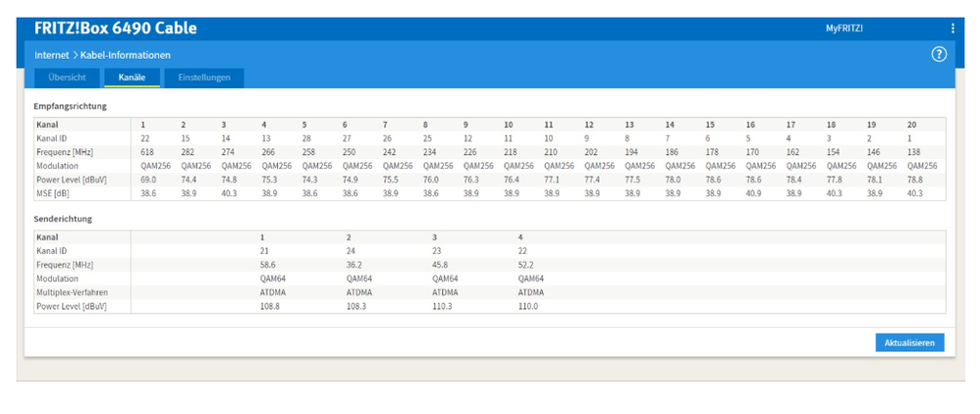Click the downstream channel 10 column header
Image resolution: width=980 pixels, height=414 pixels.
click(508, 125)
